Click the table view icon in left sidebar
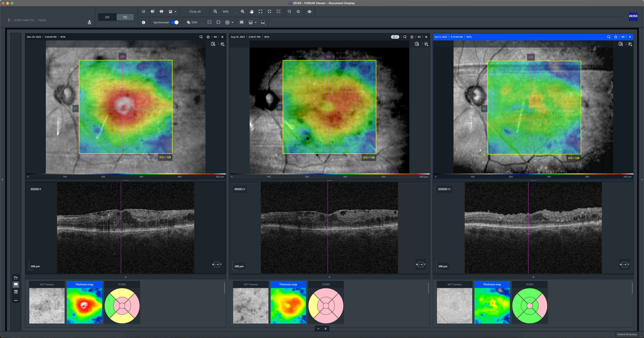This screenshot has height=338, width=644. [x=16, y=292]
